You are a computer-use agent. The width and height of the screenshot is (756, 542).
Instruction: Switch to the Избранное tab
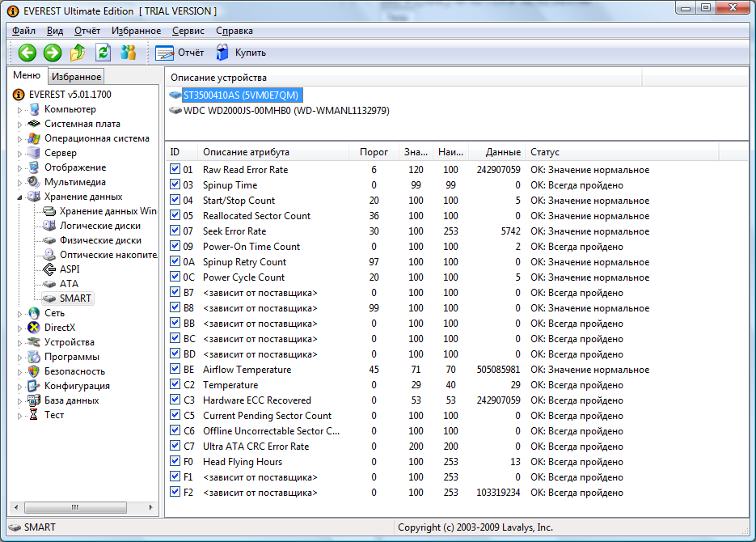pos(76,77)
